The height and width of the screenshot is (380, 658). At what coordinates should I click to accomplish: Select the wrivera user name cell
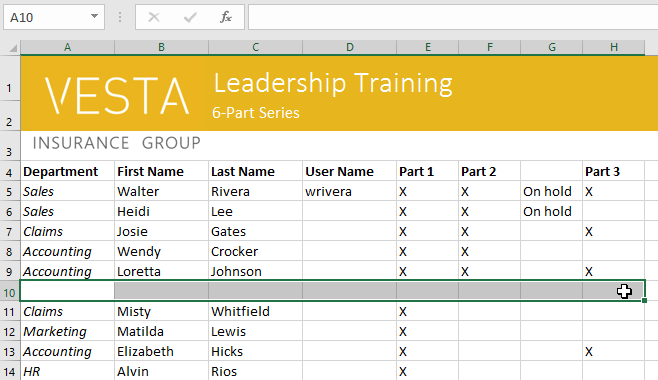point(350,192)
